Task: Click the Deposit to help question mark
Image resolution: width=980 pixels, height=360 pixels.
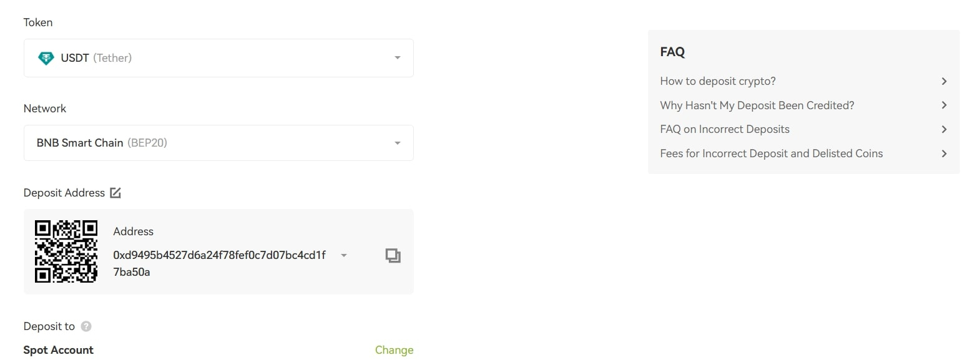Action: coord(86,326)
